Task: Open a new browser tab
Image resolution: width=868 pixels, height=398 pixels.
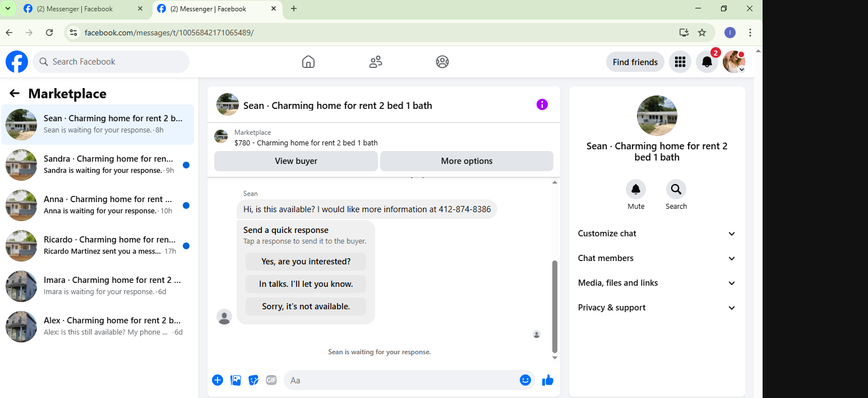Action: coord(294,8)
